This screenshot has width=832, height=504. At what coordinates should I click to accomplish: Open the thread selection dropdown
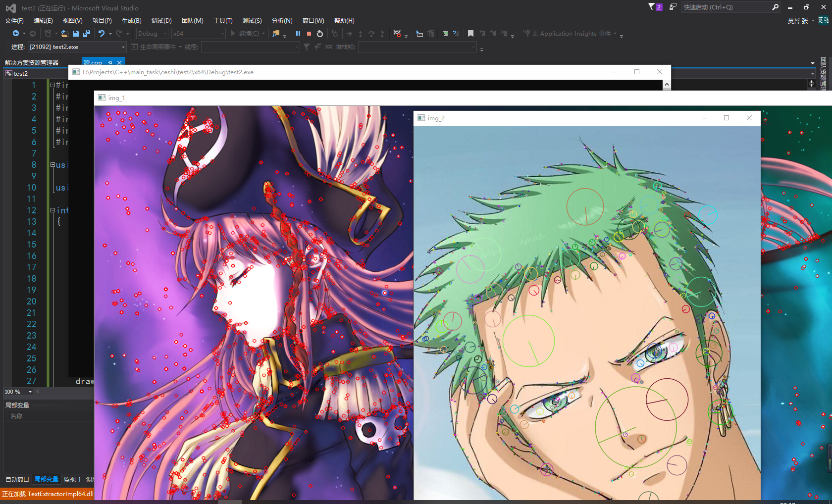(x=251, y=47)
